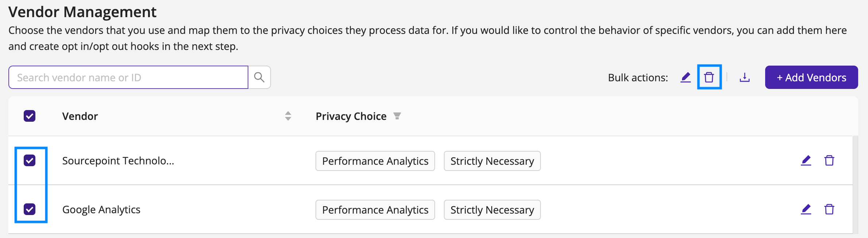868x238 pixels.
Task: Click the download vendors icon
Action: coord(745,77)
